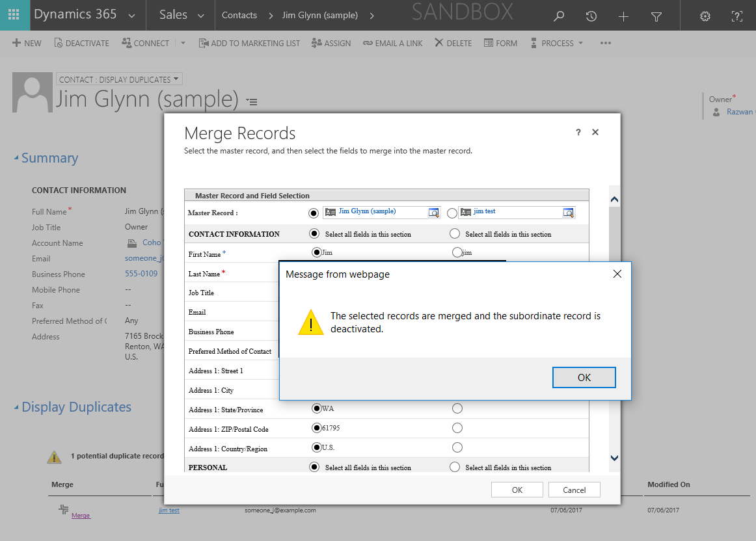The height and width of the screenshot is (541, 756).
Task: Select all Contact Information fields from first record
Action: point(314,233)
